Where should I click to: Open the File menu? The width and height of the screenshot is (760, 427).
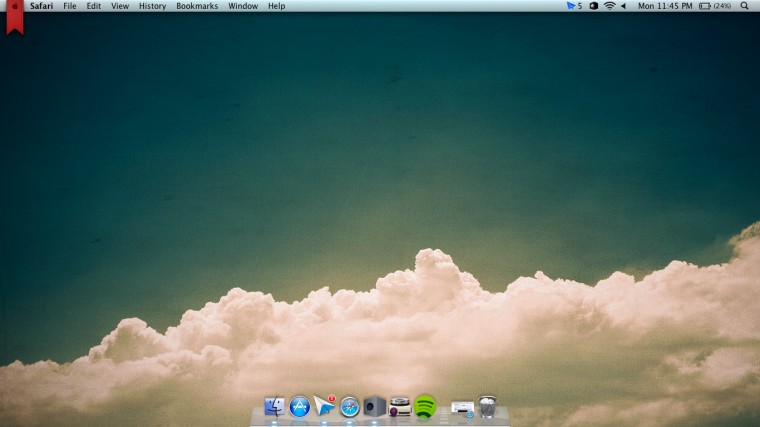[x=70, y=6]
